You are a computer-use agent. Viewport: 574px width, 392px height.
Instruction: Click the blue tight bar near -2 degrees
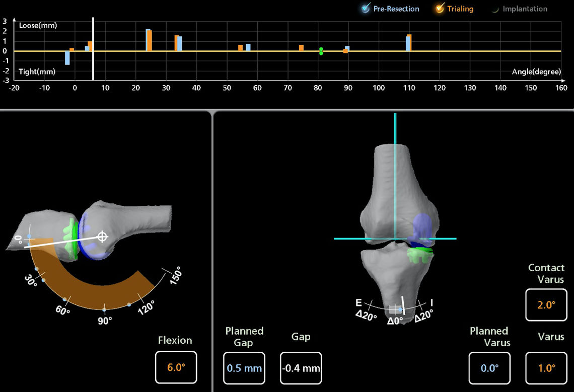pos(67,58)
